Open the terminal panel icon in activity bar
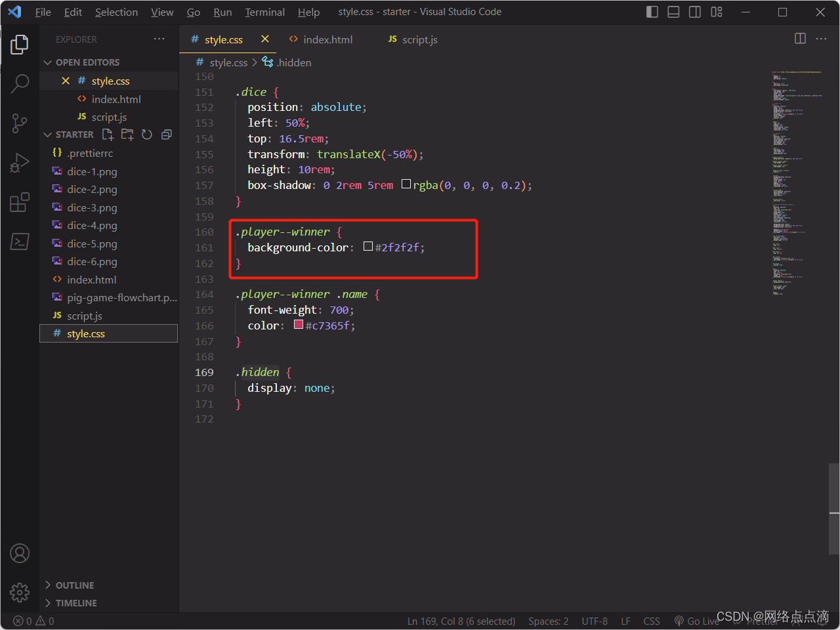The height and width of the screenshot is (630, 840). click(20, 241)
